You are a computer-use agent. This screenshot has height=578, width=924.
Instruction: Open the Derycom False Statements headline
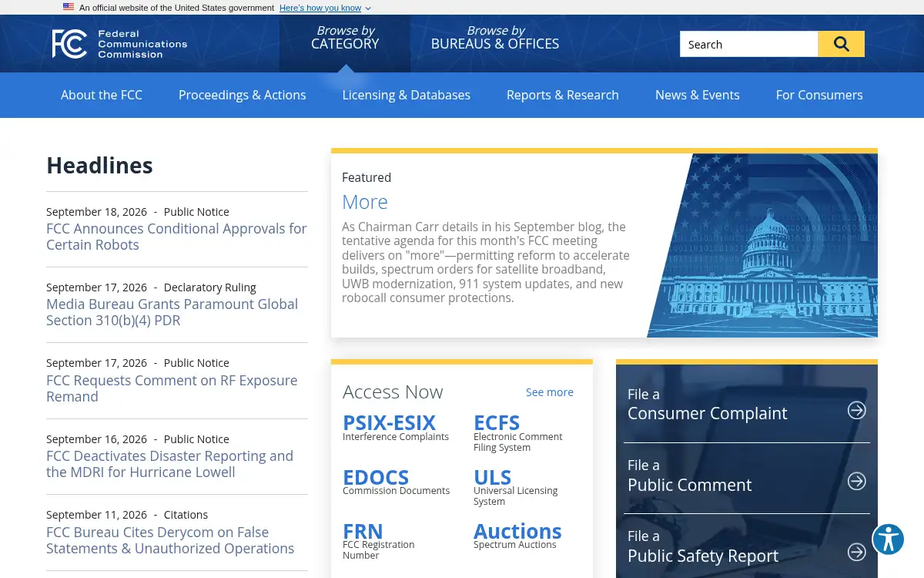point(170,540)
